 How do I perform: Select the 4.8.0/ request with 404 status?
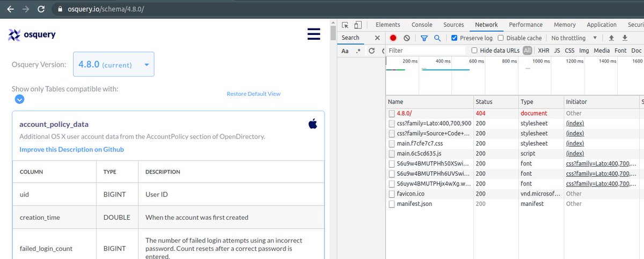coord(515,113)
